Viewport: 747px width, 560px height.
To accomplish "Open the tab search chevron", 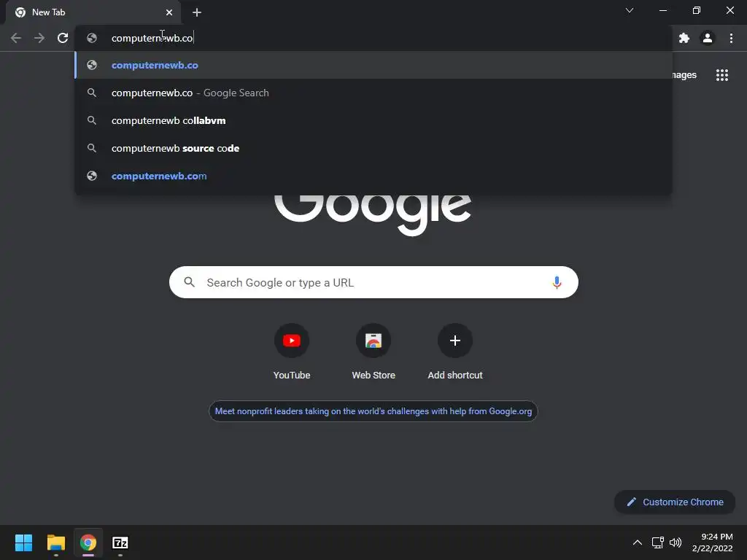I will pos(630,10).
